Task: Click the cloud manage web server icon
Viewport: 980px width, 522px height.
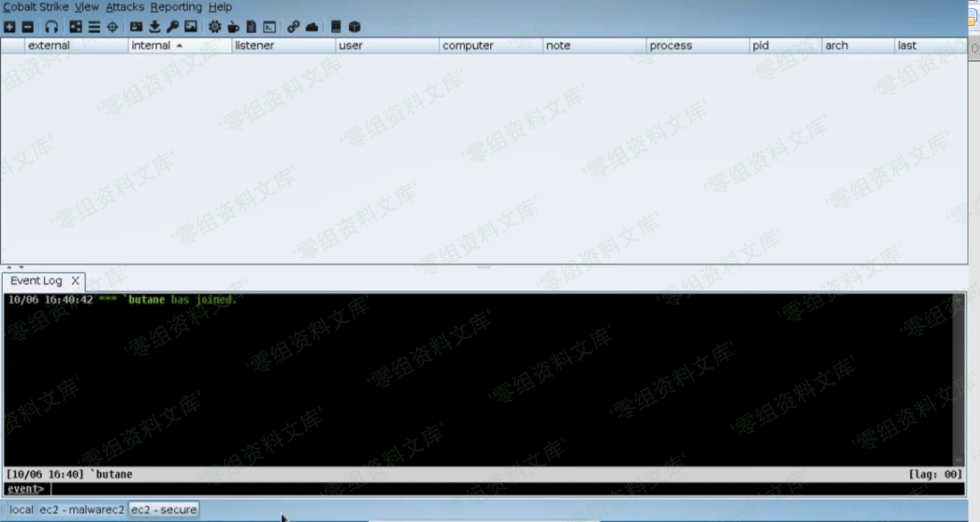Action: point(311,27)
